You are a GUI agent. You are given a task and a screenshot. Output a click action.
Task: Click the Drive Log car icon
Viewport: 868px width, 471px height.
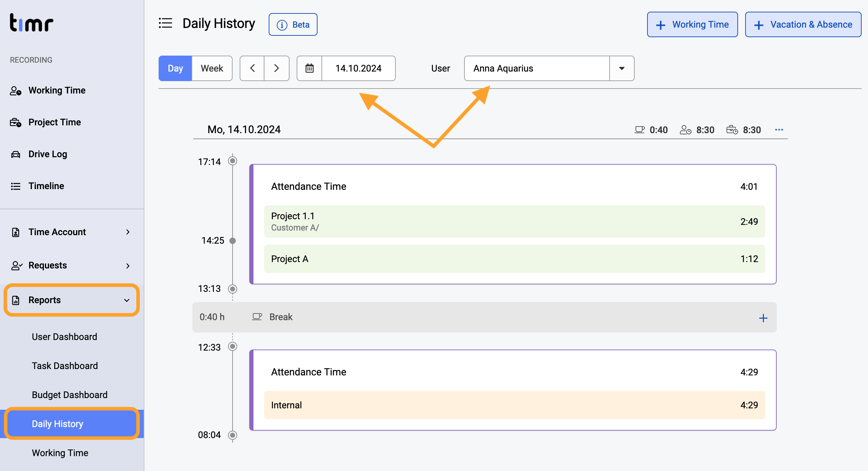(x=16, y=154)
